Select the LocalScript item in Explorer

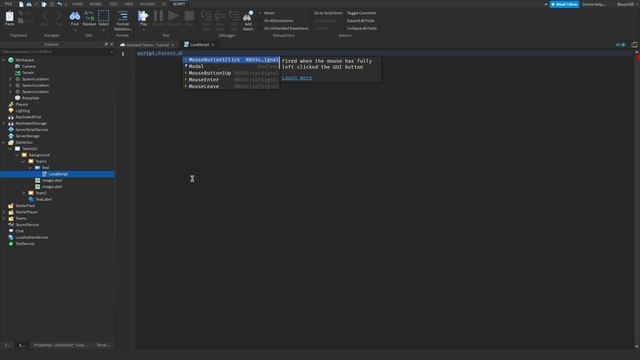pos(57,174)
